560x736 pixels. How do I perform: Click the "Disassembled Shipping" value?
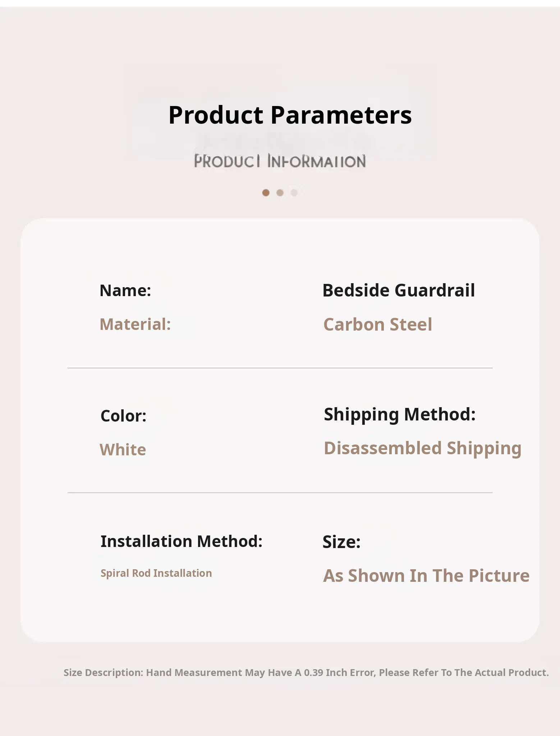tap(423, 448)
